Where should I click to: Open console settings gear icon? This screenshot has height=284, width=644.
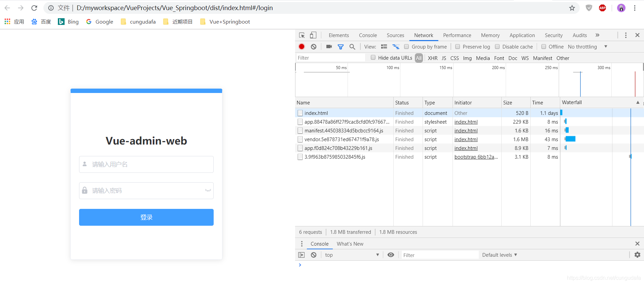click(x=637, y=255)
